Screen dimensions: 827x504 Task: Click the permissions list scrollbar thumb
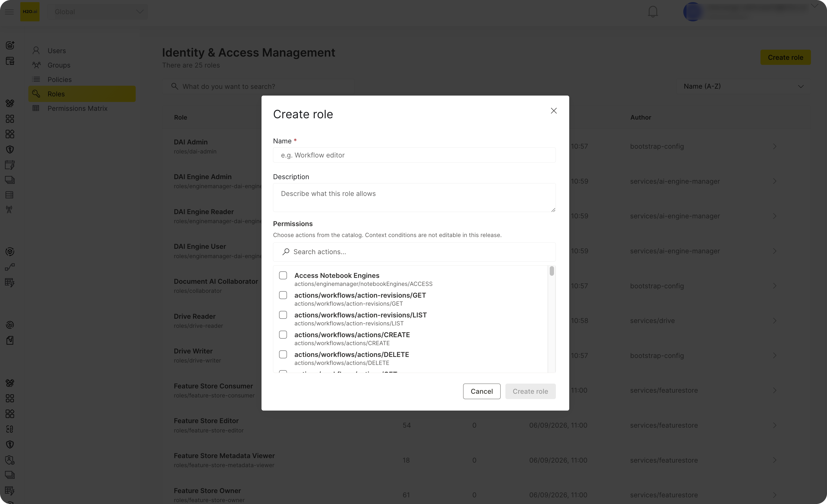pyautogui.click(x=552, y=271)
